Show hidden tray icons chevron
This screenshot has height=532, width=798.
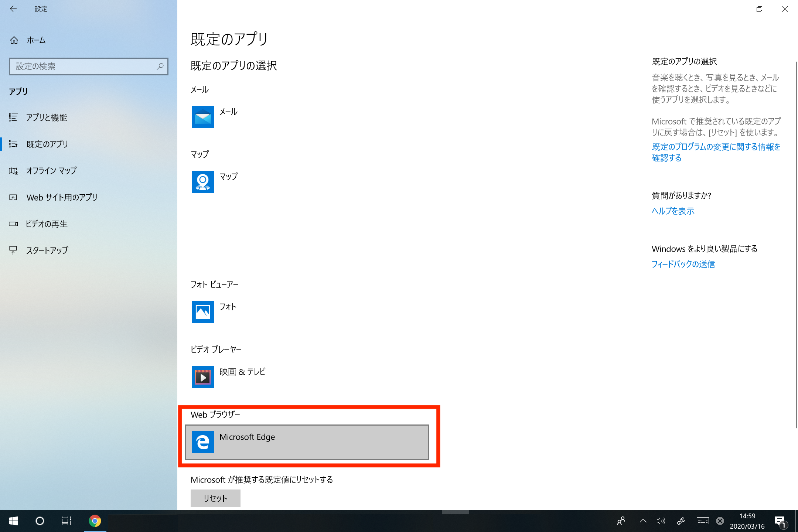coord(643,521)
